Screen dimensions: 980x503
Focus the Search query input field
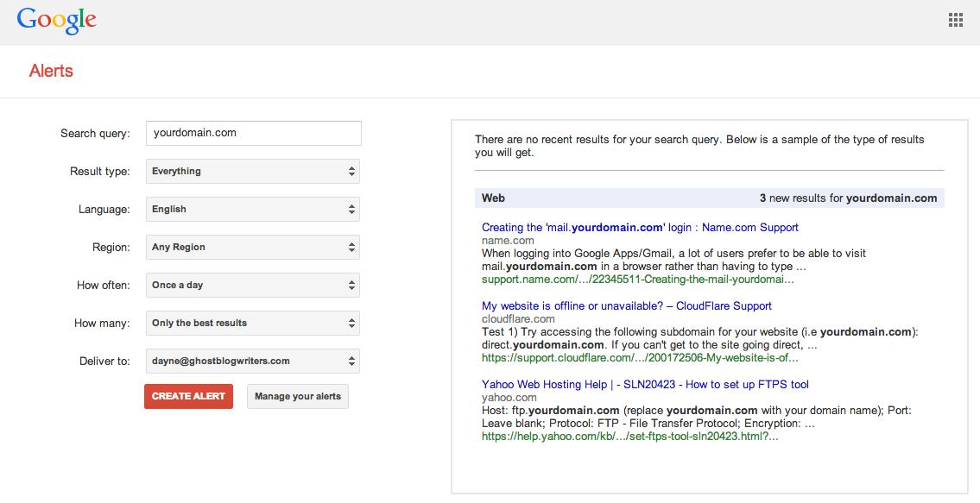(x=254, y=133)
